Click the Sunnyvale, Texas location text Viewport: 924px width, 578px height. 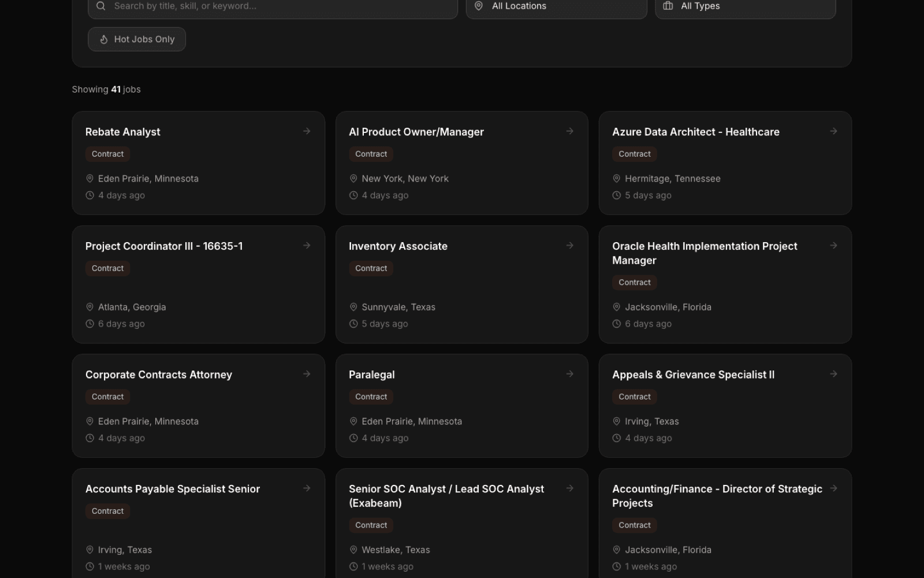click(398, 307)
